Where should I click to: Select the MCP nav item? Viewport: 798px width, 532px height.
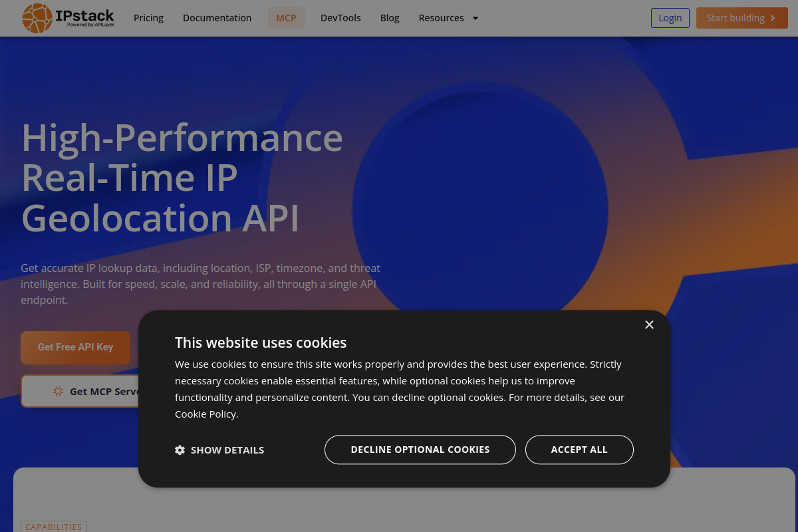pos(286,18)
